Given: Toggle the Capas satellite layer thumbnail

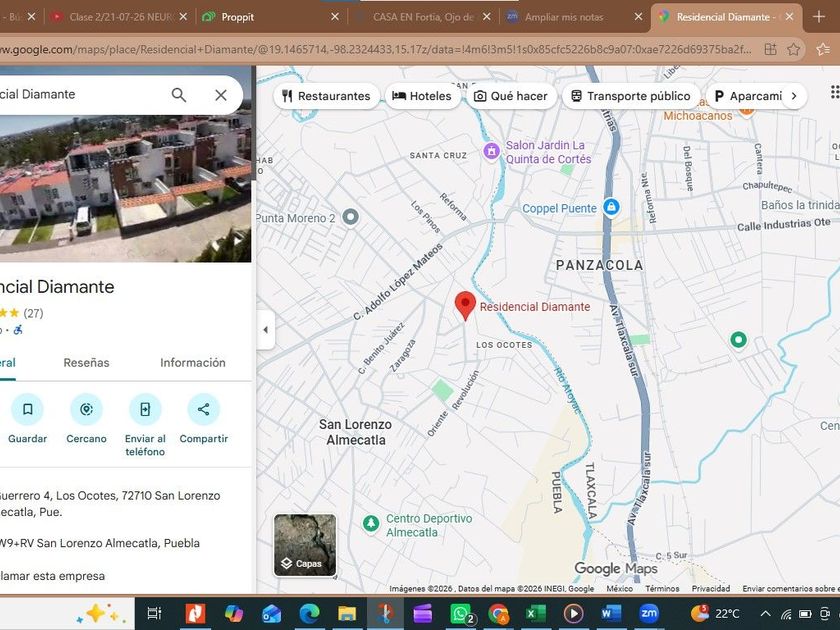Looking at the screenshot, I should [305, 545].
